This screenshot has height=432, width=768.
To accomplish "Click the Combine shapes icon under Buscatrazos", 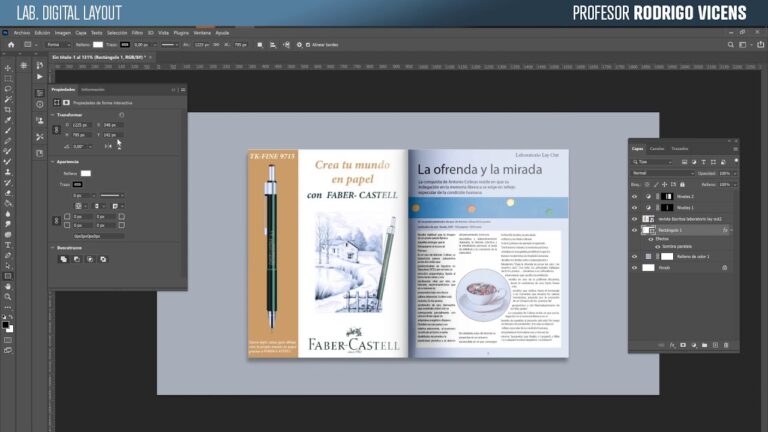I will coord(63,259).
